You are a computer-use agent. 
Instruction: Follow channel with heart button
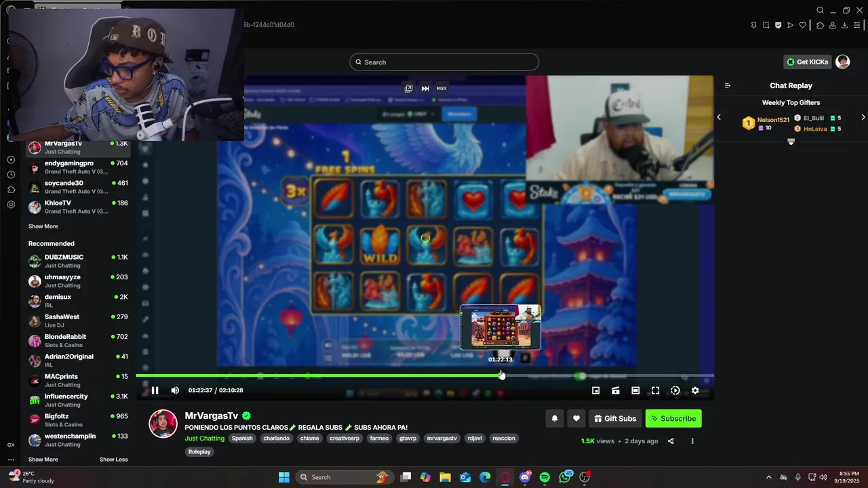point(576,418)
